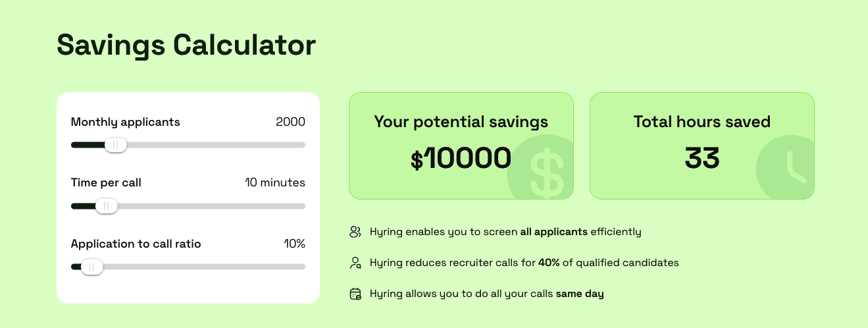Click the Total hours saved title
868x328 pixels.
point(702,122)
